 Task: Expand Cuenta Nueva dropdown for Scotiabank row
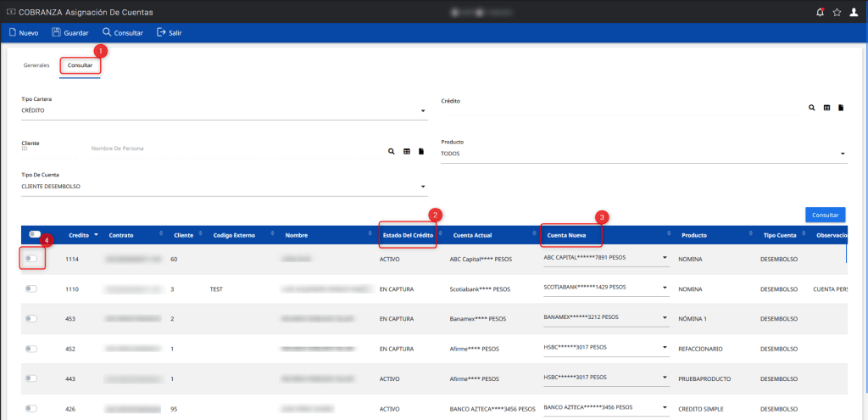pos(665,288)
